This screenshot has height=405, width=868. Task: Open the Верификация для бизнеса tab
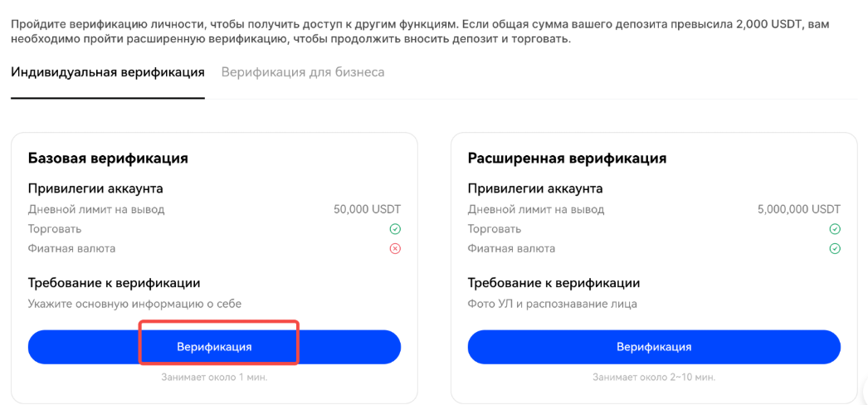(303, 72)
